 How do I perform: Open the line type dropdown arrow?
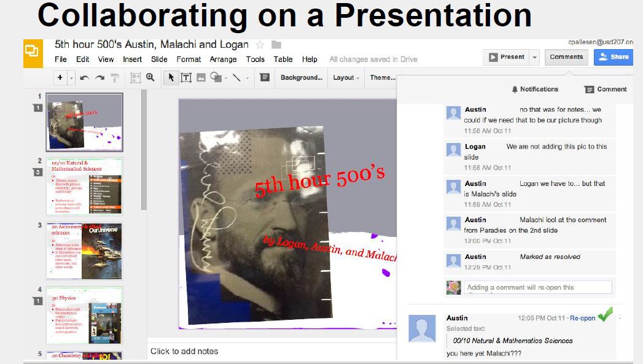coord(247,77)
